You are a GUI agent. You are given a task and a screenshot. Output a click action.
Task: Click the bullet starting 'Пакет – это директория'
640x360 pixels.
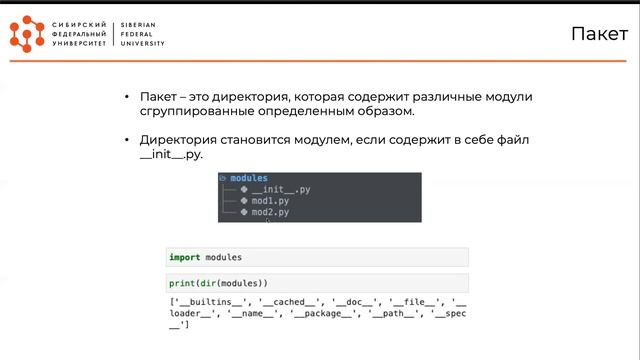(x=336, y=104)
